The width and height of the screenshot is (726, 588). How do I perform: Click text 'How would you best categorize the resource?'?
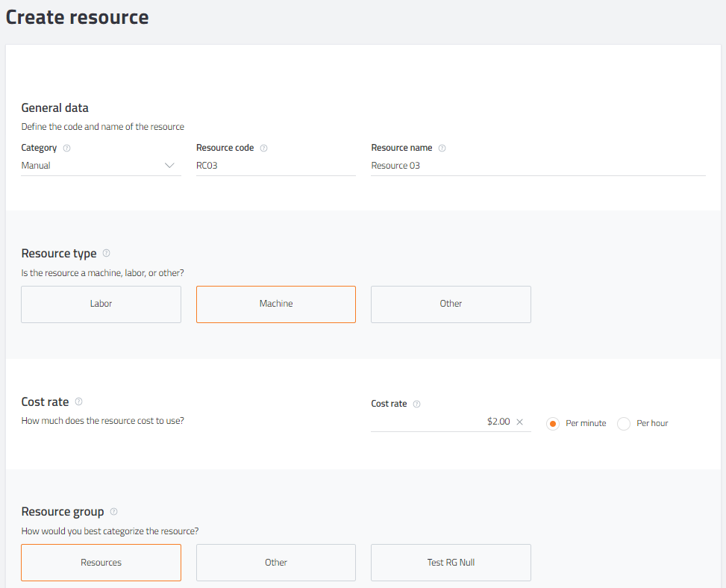(x=110, y=531)
